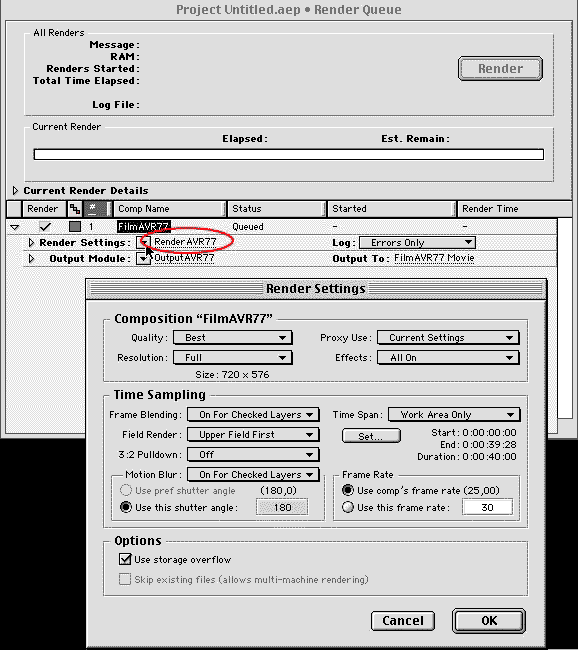The image size is (578, 650).
Task: Click the current render progress bar
Action: [x=289, y=155]
